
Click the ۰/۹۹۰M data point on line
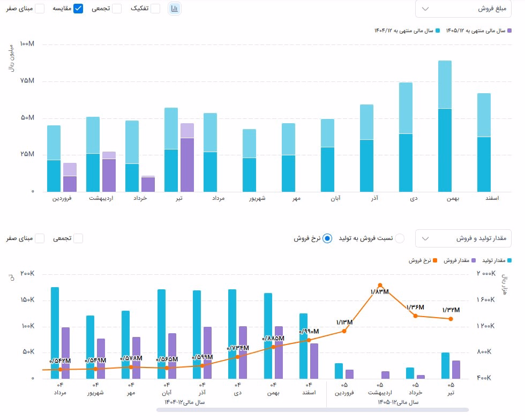pos(309,340)
